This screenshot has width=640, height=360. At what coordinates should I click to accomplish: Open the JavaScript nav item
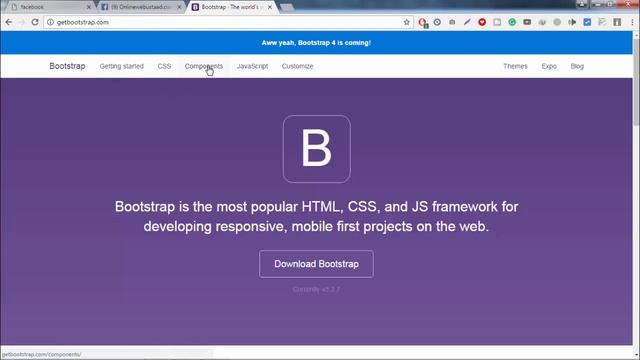point(253,66)
